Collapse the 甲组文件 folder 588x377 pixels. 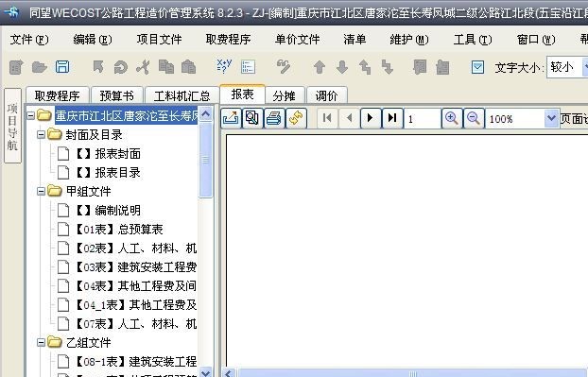click(x=41, y=192)
